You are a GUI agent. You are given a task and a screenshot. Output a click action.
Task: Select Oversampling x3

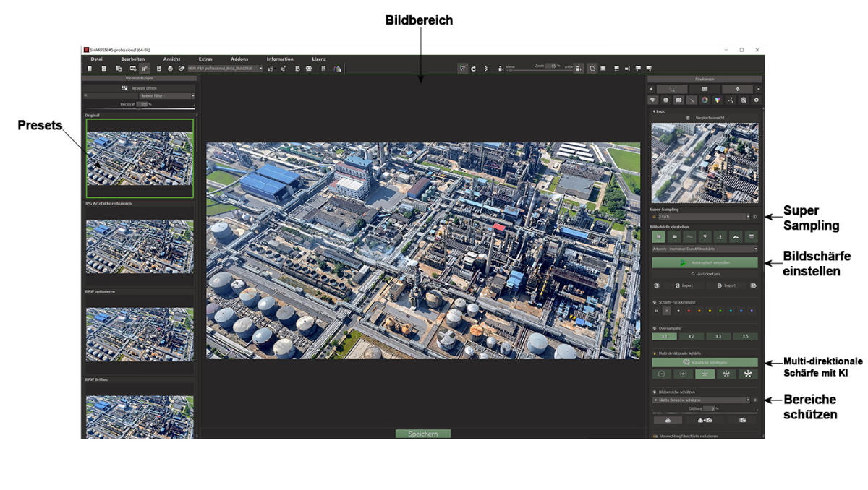718,336
